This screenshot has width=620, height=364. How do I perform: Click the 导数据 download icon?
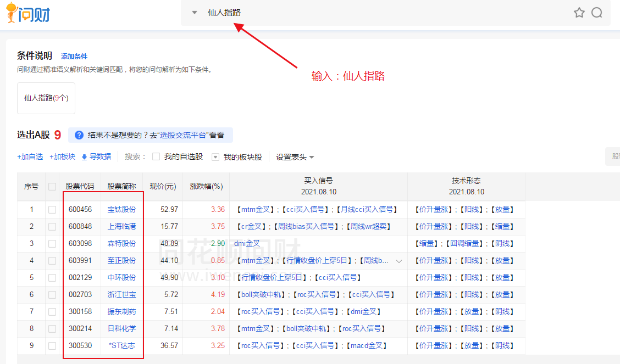(84, 157)
